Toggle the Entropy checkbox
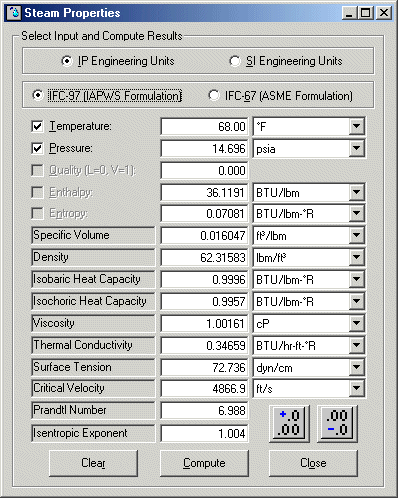Screen dimensions: 398x498 point(37,213)
